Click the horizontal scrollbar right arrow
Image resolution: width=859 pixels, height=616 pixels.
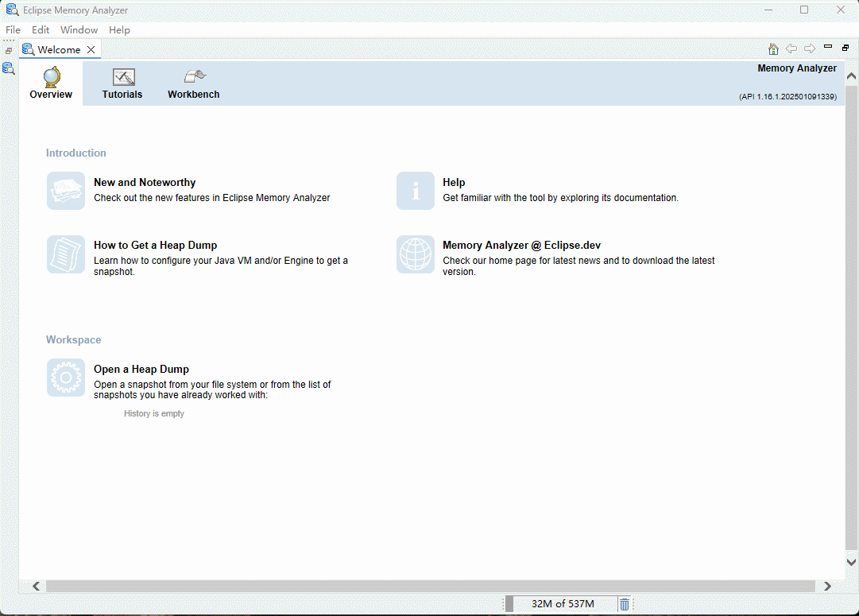827,587
